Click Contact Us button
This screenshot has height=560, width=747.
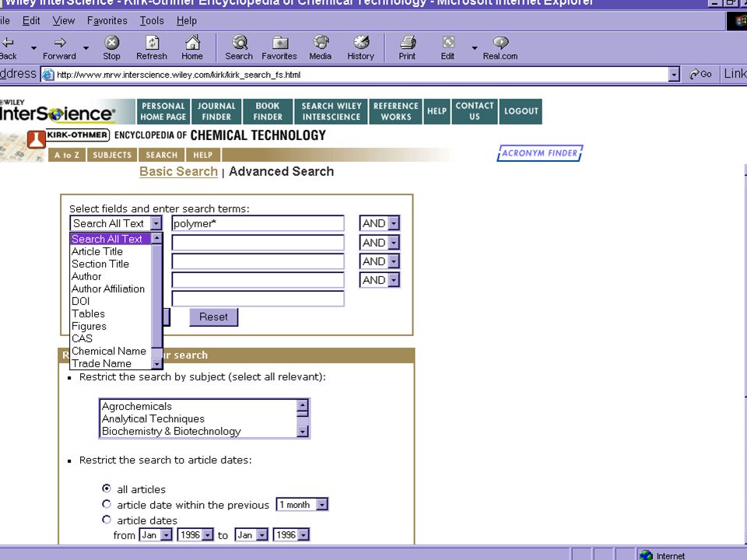click(475, 111)
